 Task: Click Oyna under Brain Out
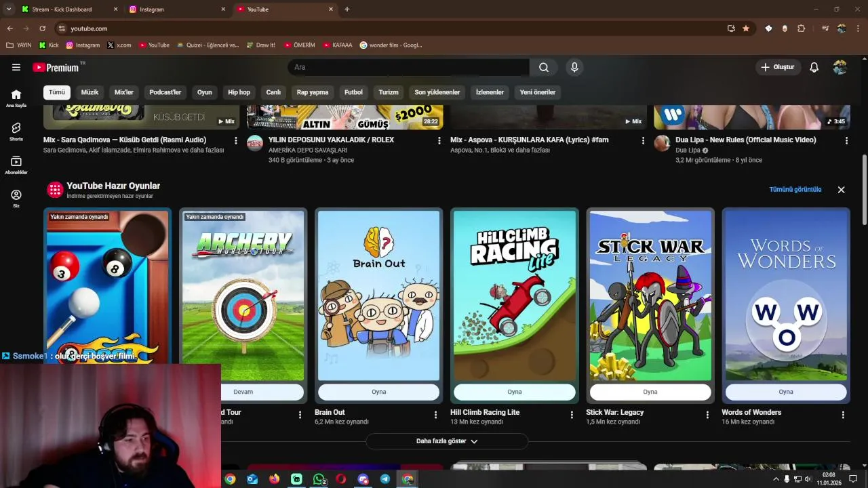click(x=378, y=392)
